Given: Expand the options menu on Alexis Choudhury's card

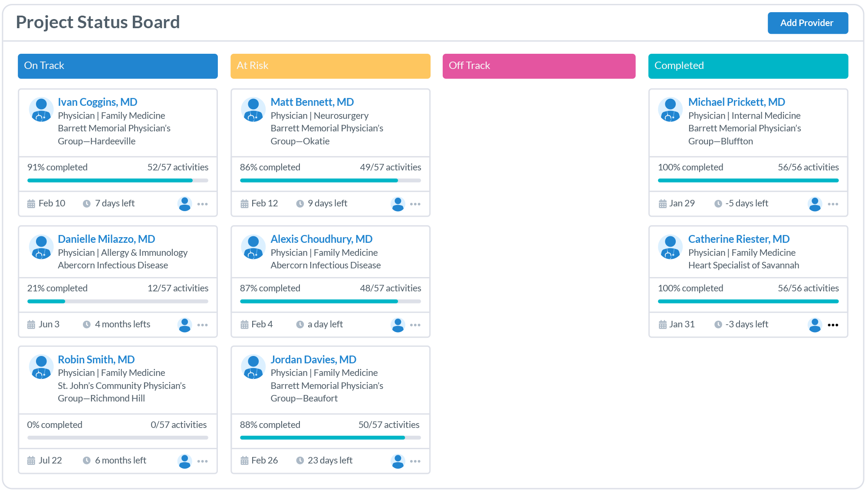Looking at the screenshot, I should (415, 325).
